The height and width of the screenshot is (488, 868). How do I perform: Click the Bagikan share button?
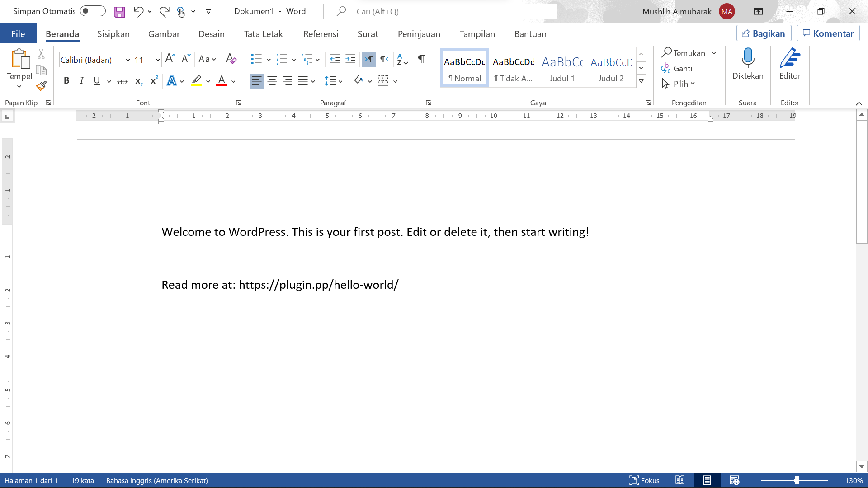pyautogui.click(x=764, y=33)
